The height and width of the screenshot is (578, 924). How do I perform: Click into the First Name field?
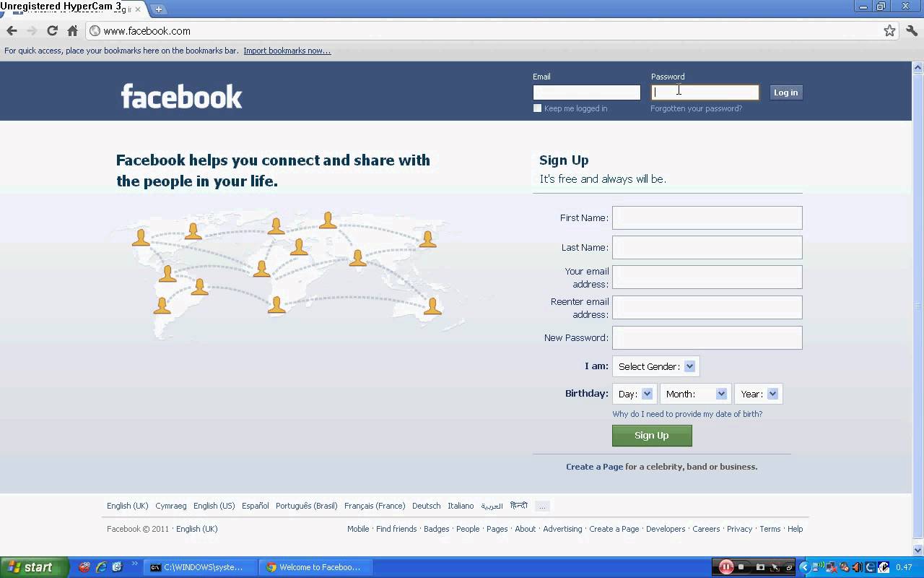(x=707, y=217)
